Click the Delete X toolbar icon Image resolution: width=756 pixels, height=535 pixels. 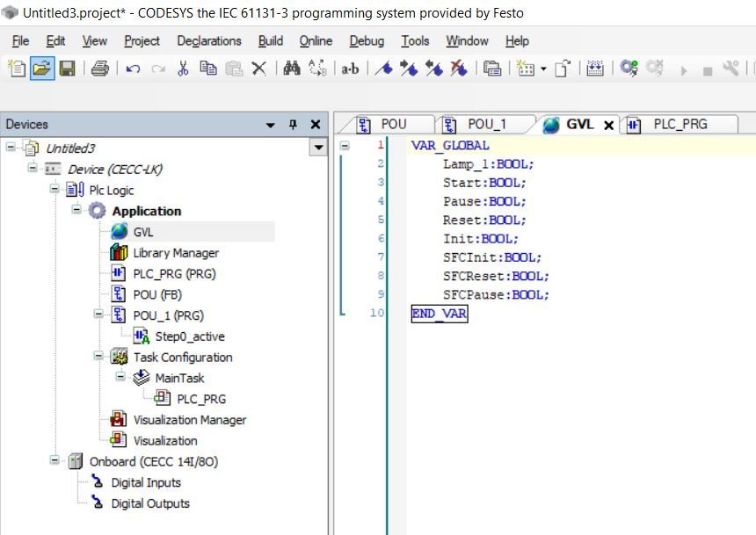259,69
